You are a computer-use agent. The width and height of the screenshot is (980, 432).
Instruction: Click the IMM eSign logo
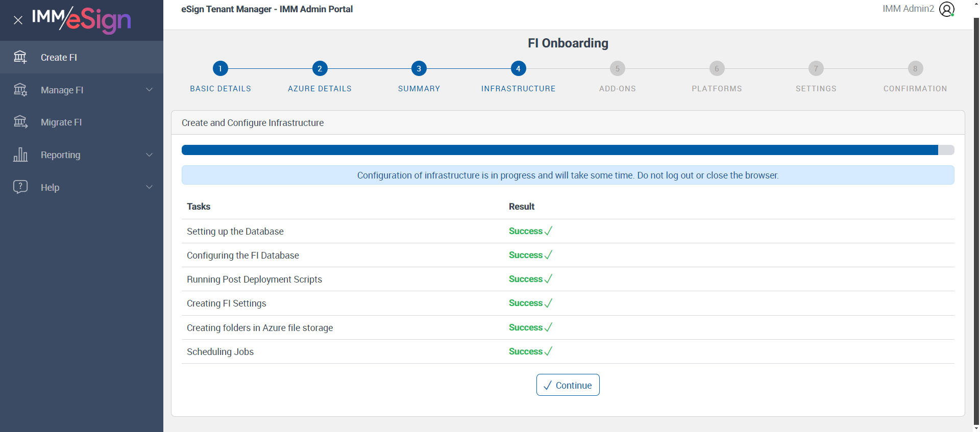[x=82, y=20]
